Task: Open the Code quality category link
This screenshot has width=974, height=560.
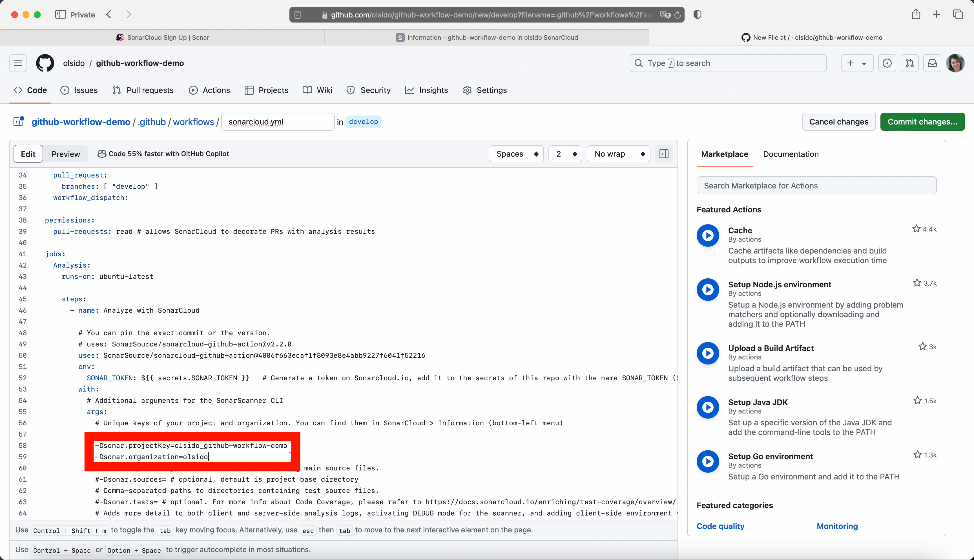Action: 720,526
